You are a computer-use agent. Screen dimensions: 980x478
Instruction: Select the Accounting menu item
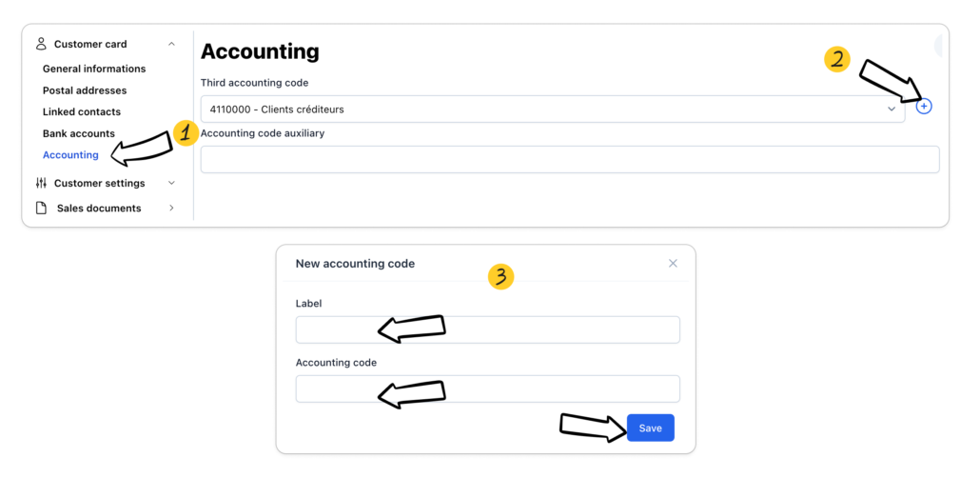[x=70, y=155]
